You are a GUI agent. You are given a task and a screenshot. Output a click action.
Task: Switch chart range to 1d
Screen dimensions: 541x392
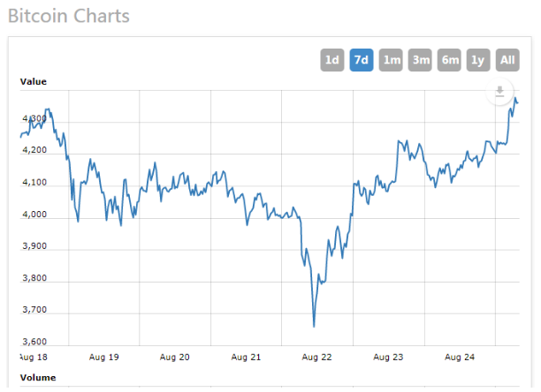331,60
